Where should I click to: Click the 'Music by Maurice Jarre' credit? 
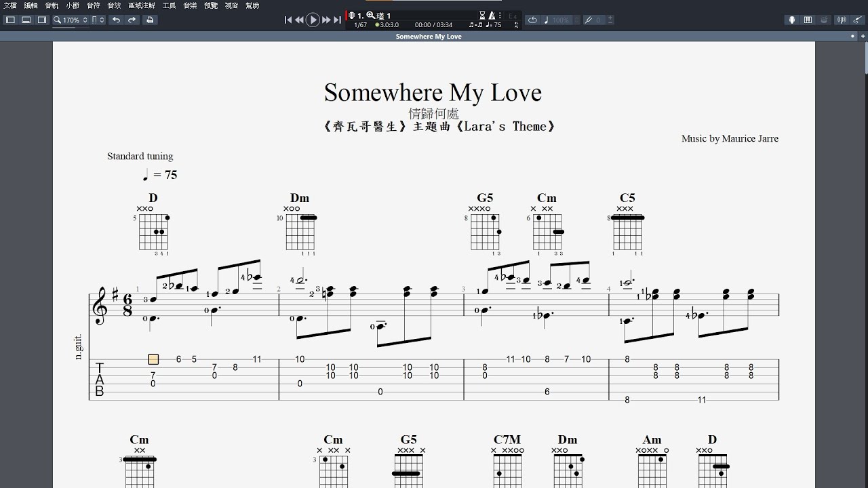tap(730, 138)
